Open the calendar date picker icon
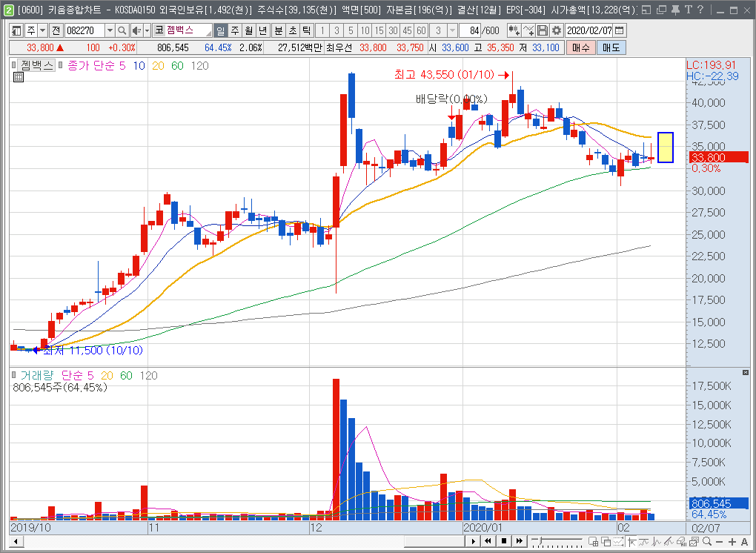The width and height of the screenshot is (756, 553). tap(620, 31)
